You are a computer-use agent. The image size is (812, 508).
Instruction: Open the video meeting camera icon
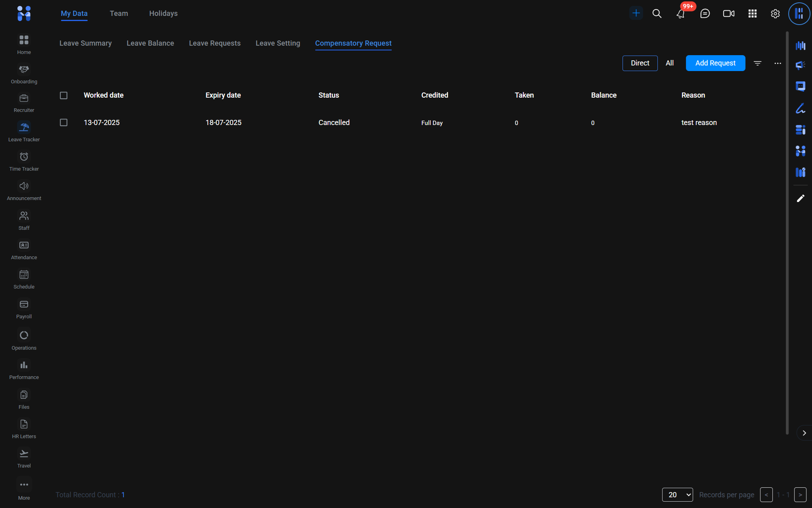(x=728, y=14)
